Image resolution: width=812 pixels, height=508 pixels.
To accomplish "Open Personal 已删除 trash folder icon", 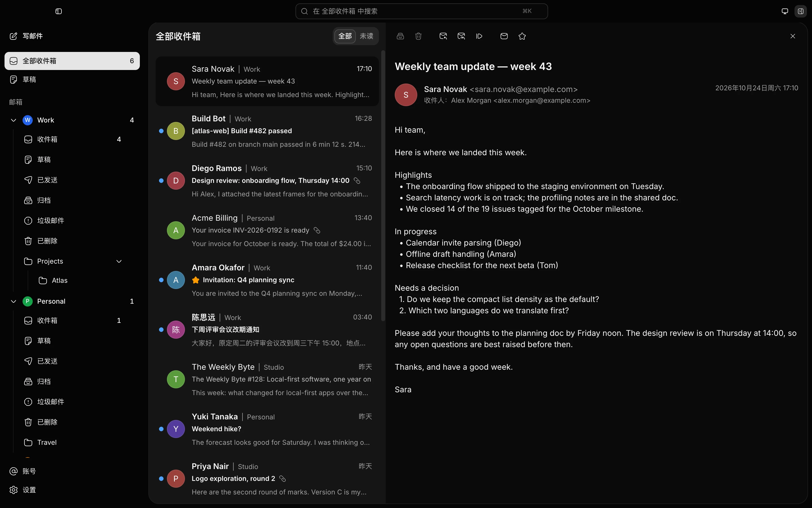I will 28,422.
